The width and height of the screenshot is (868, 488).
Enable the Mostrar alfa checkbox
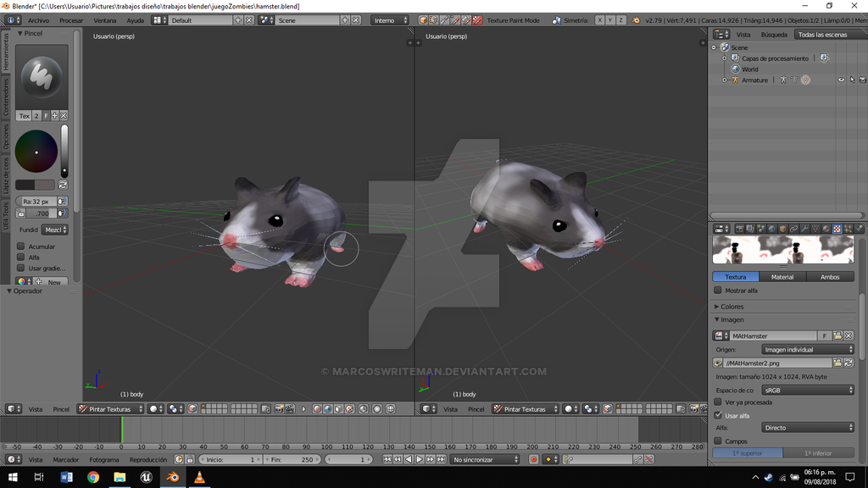point(718,291)
